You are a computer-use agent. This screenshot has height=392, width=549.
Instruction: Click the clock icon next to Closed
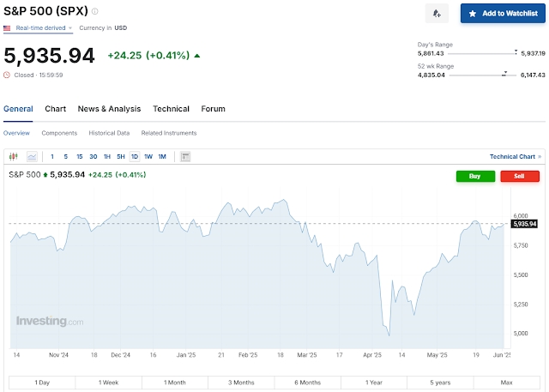click(7, 75)
